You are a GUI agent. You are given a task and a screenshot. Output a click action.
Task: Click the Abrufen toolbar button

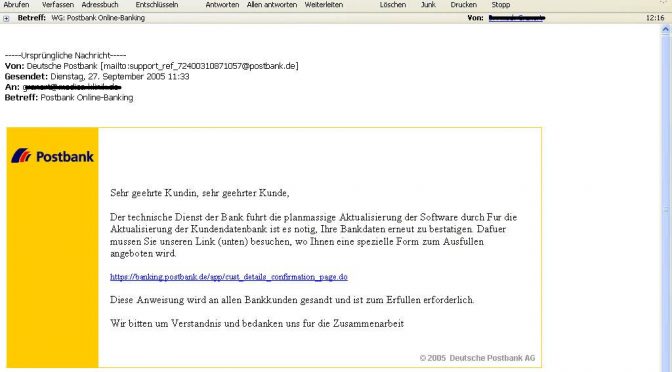(x=16, y=5)
